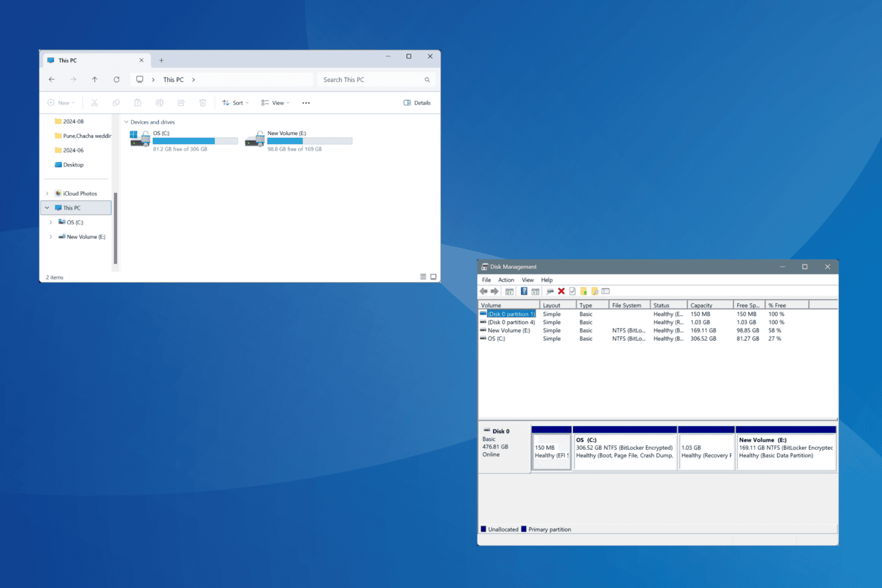
Task: Open the Action menu in Disk Management
Action: (x=506, y=280)
